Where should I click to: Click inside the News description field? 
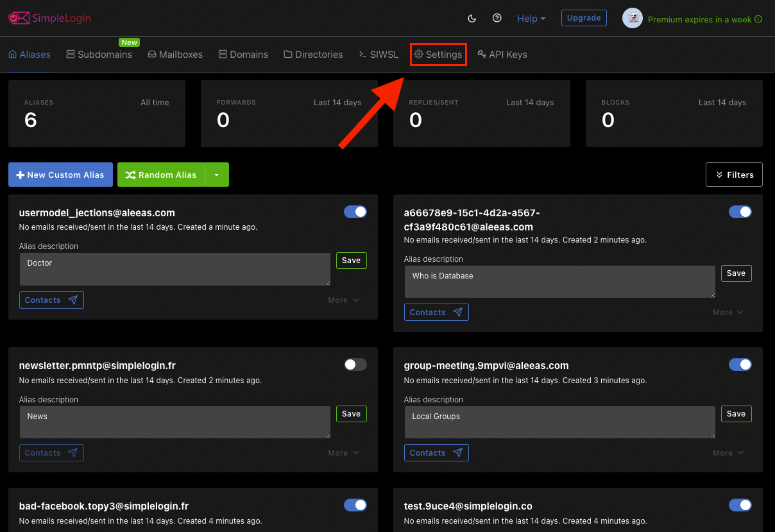(175, 422)
